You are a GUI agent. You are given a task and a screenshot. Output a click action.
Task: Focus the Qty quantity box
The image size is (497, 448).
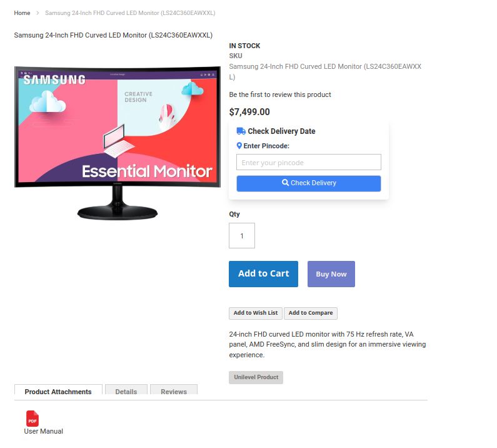(242, 235)
